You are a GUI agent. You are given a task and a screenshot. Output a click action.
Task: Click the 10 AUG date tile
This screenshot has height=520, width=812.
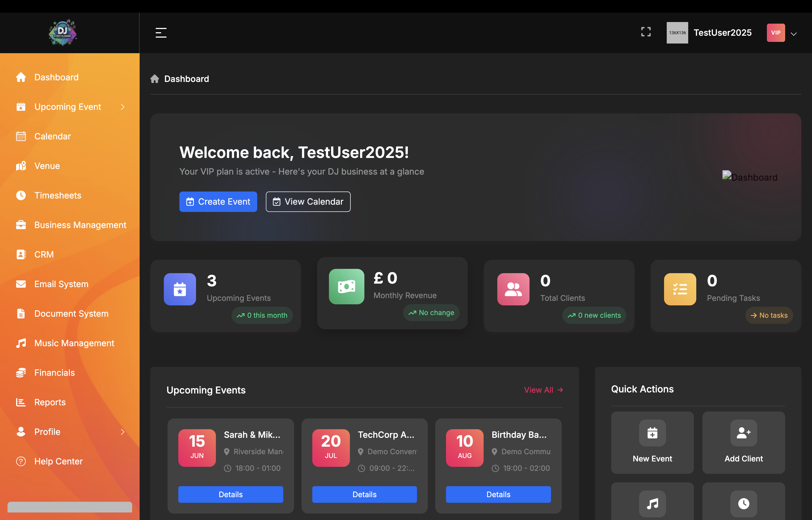click(464, 448)
